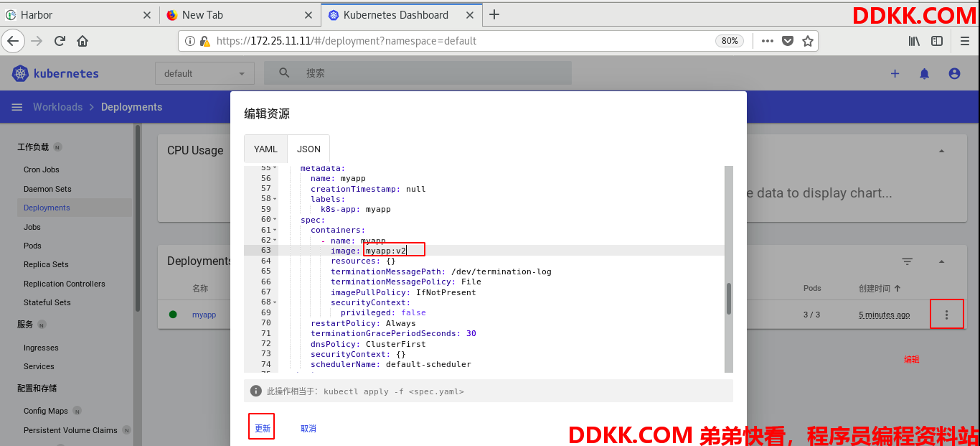The image size is (980, 446).
Task: Collapse the CPU Usage card
Action: click(x=942, y=151)
